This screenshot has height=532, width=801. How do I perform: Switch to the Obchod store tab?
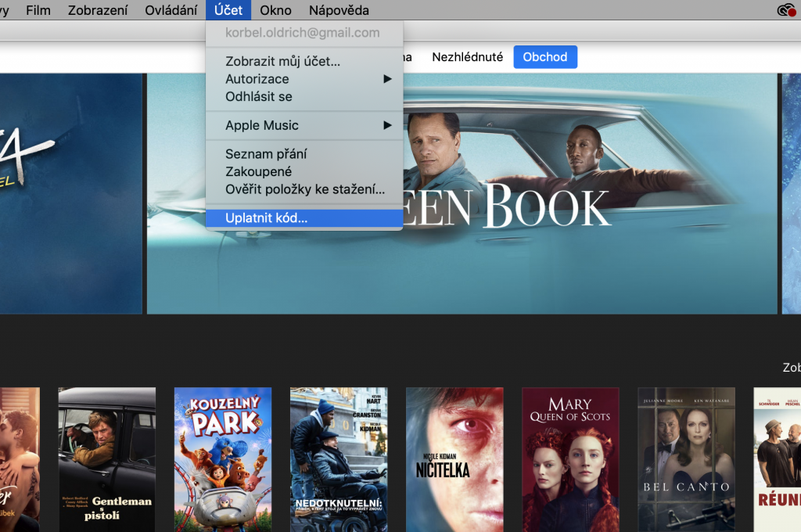tap(545, 57)
